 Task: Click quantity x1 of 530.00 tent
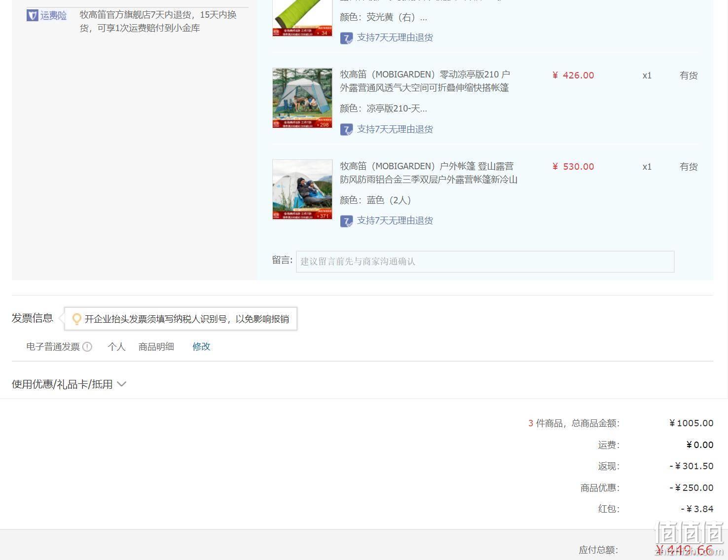coord(647,167)
